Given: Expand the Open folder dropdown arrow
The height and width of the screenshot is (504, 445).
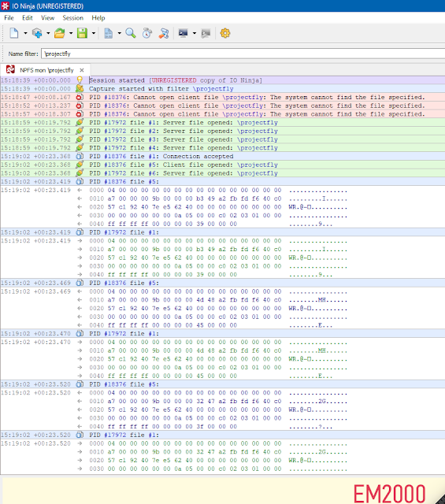Looking at the screenshot, I should pos(71,33).
